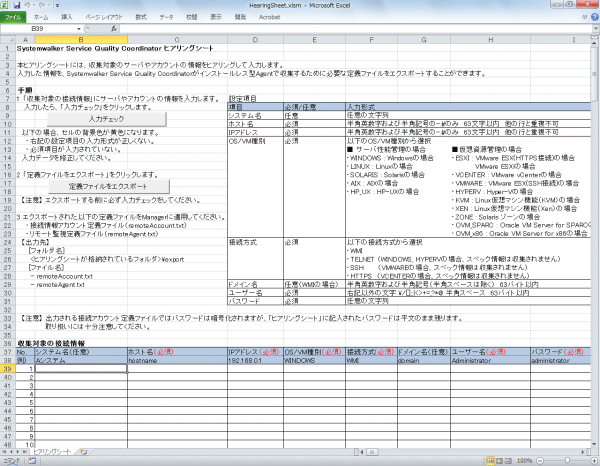Viewport: 600px width, 466px height.
Task: Click the zoom in plus button
Action: (594, 461)
